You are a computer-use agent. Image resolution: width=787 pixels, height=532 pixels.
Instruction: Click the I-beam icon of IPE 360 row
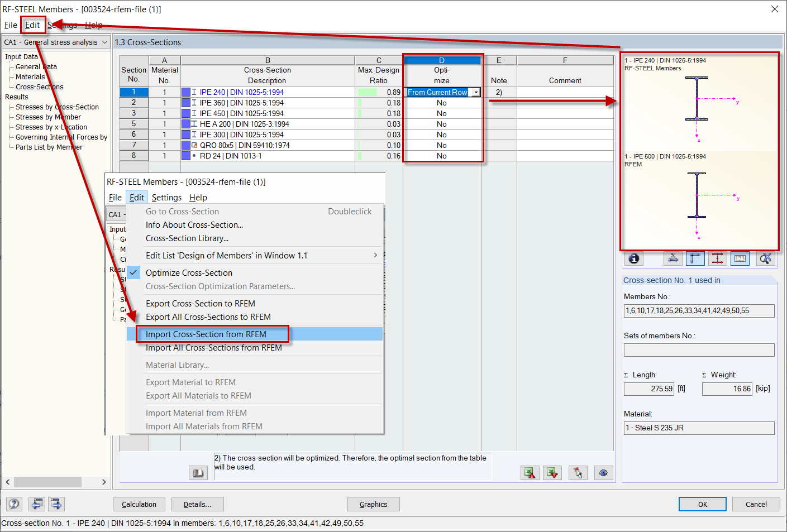point(194,103)
